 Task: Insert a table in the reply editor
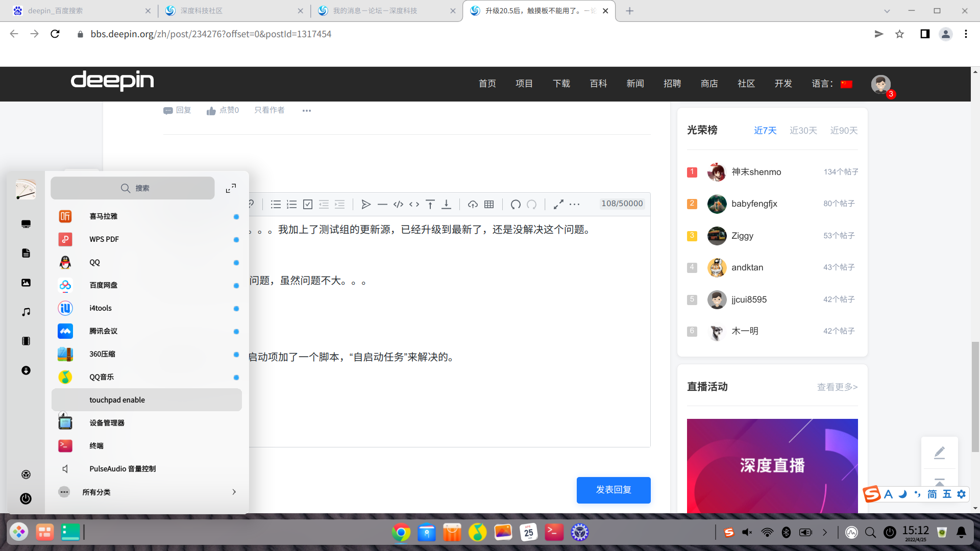489,205
